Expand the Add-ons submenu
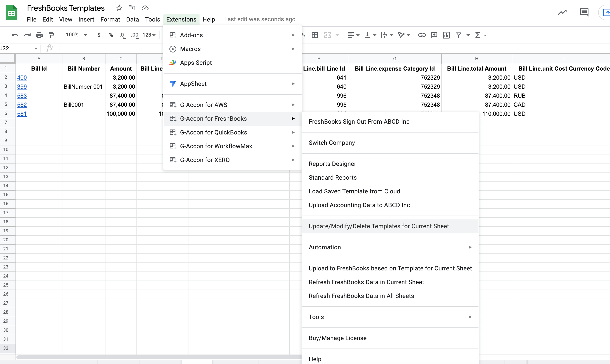This screenshot has height=364, width=610. 232,35
